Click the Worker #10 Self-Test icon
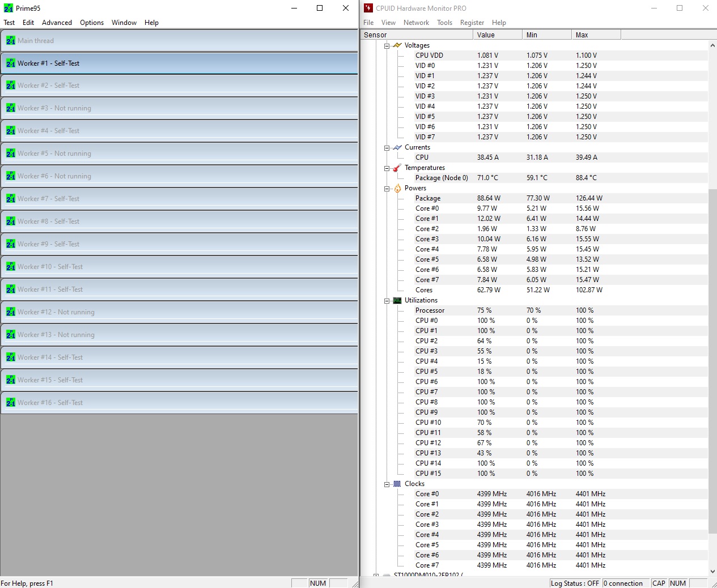 tap(11, 266)
